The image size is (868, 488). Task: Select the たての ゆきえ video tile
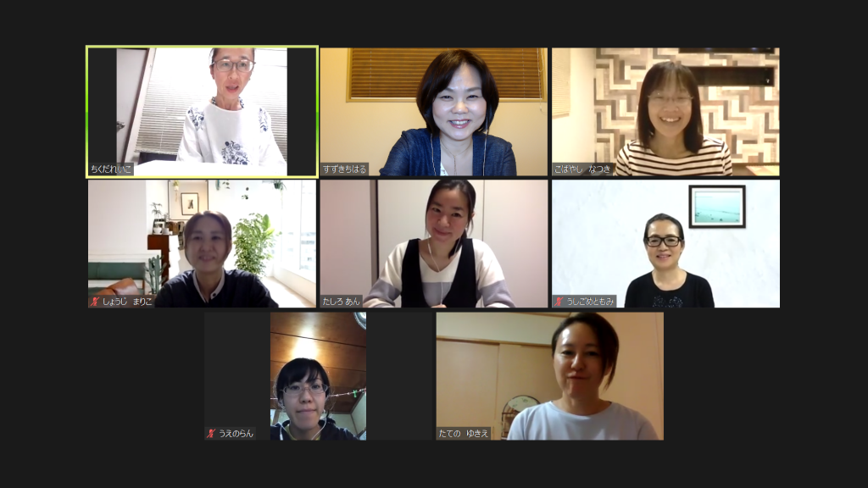pos(549,376)
